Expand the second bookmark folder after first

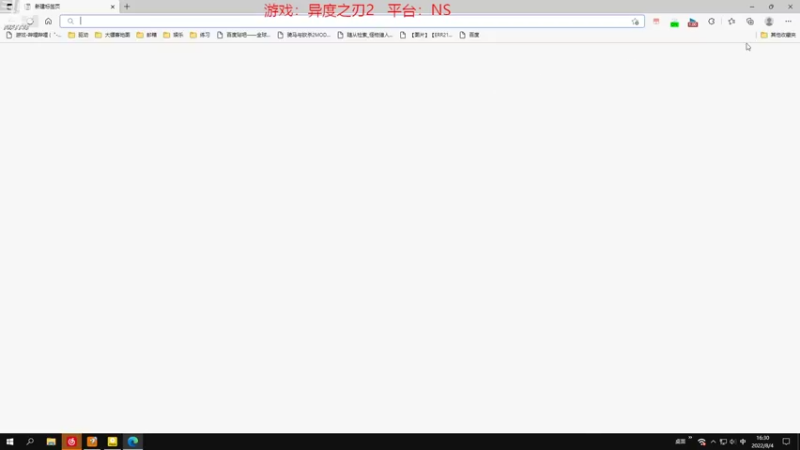[x=112, y=35]
